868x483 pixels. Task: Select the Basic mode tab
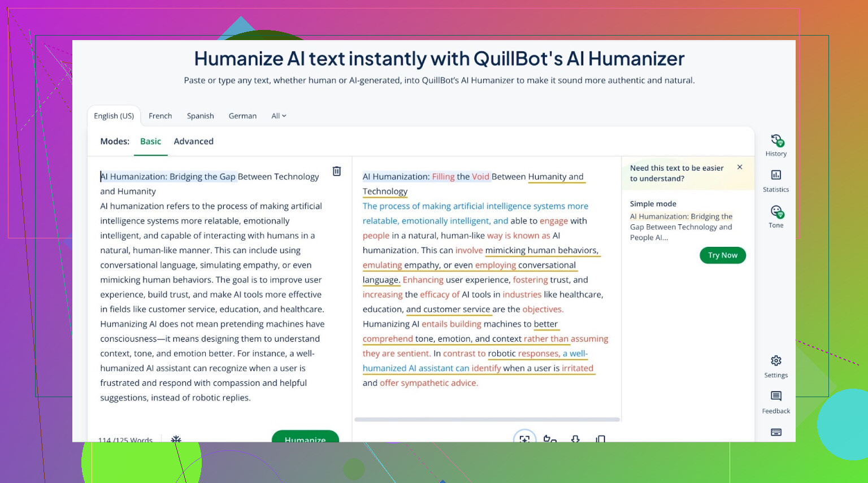[150, 141]
